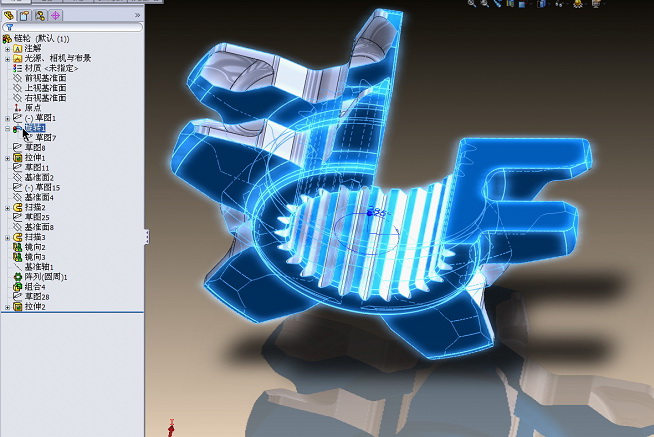Viewport: 654px width, 437px height.
Task: Click the highlighted feature's icon above 草图7
Action: [17, 128]
